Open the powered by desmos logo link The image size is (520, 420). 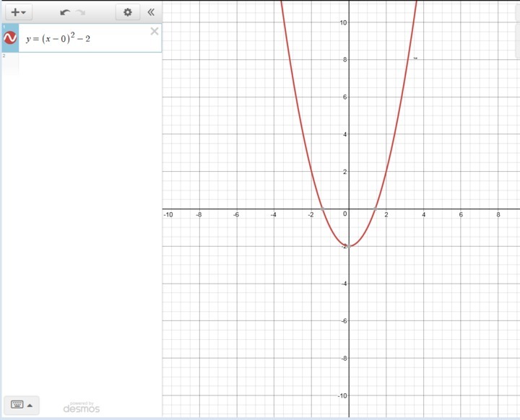81,408
